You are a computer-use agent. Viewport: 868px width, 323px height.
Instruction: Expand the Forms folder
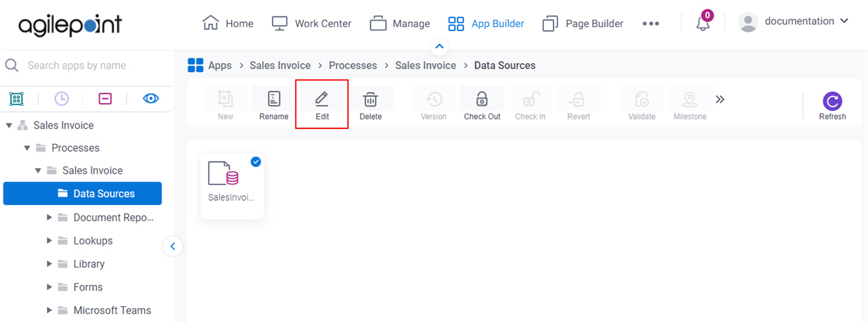coord(50,287)
